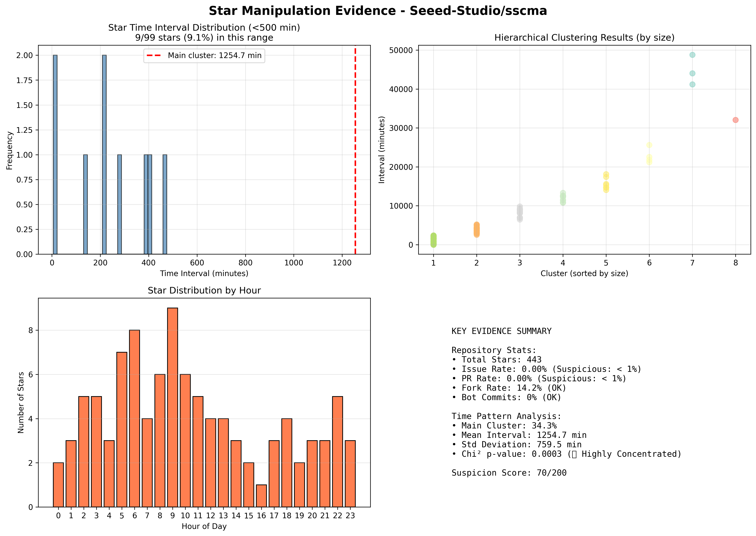Click the figure title 'Star Manipulation Evidence - Seeed-Studio/sscma'
The width and height of the screenshot is (756, 536).
(378, 11)
